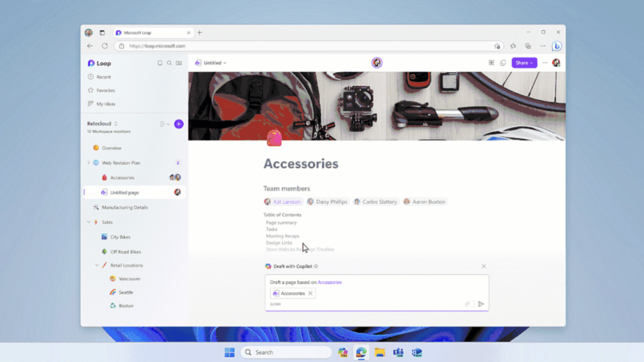The image size is (644, 362).
Task: Collapse the Loop sidebar panel
Action: [x=179, y=63]
